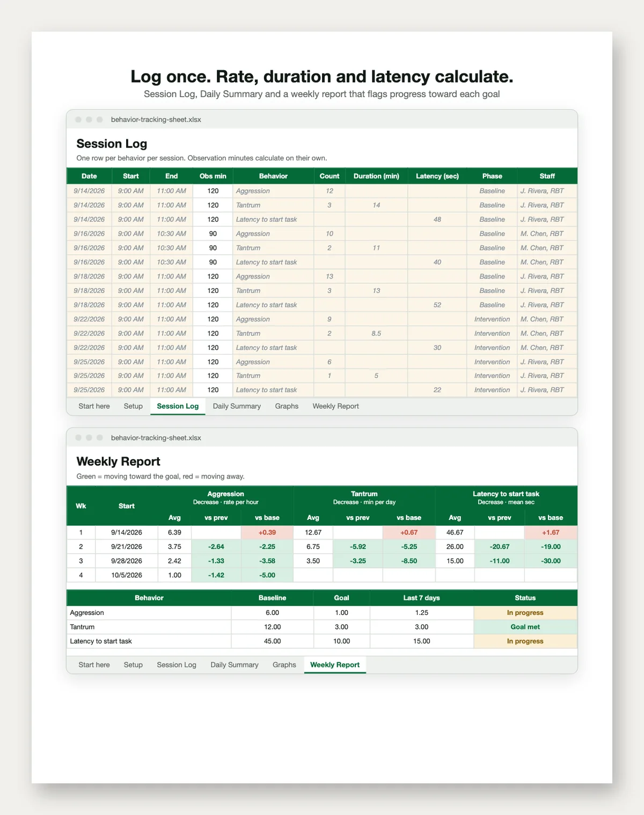Select the active Weekly Report tab
Viewport: 644px width, 815px height.
[x=335, y=665]
